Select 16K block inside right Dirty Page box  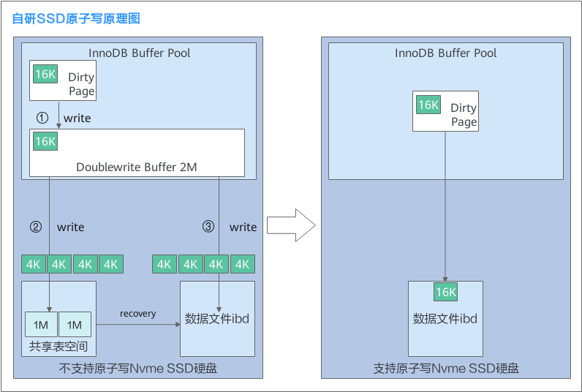428,105
